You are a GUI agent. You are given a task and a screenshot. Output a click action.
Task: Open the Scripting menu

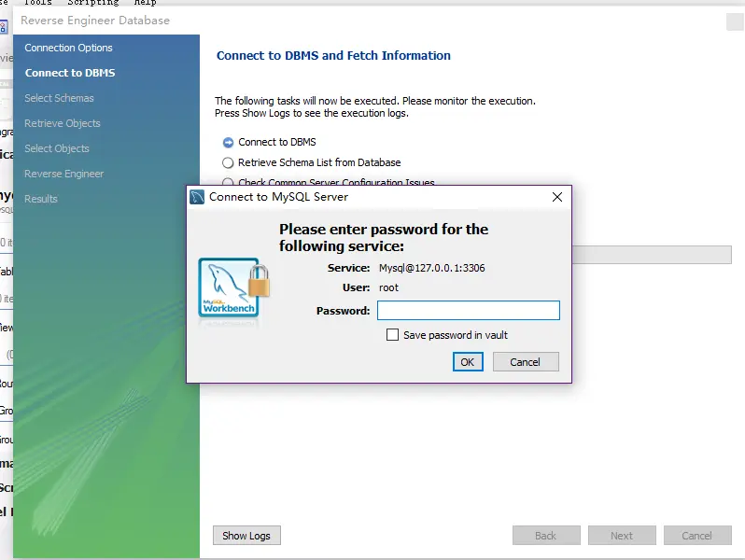coord(93,3)
